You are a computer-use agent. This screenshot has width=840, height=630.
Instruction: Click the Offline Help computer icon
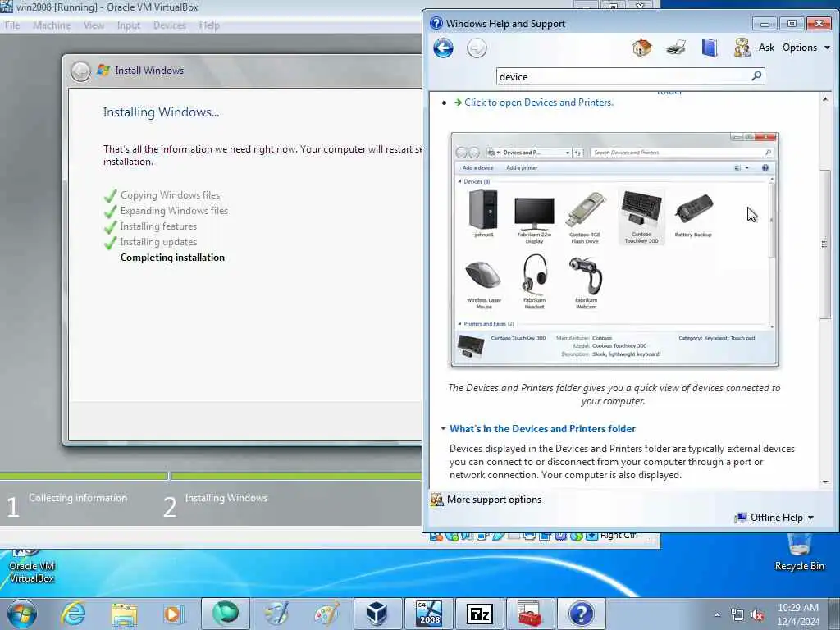pos(741,518)
